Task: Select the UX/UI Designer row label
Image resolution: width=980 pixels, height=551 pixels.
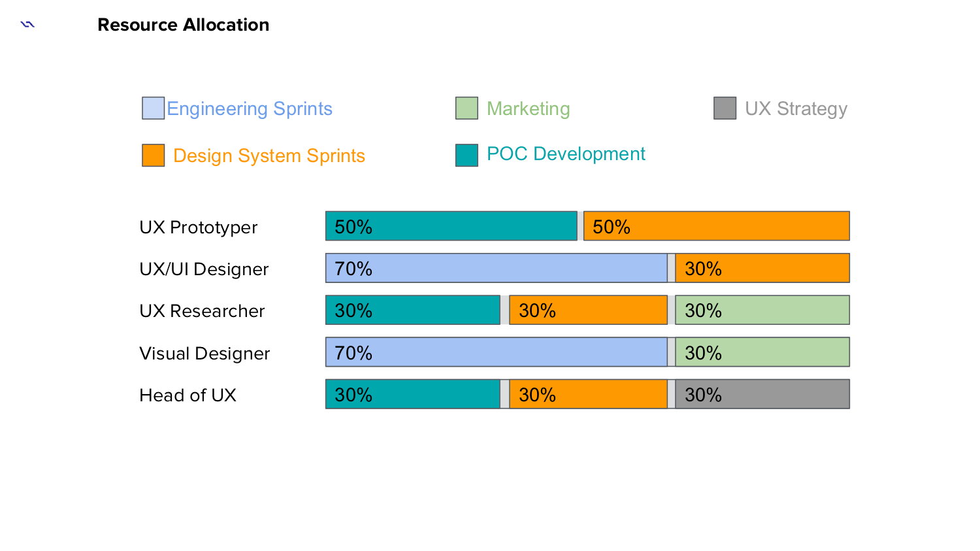Action: pyautogui.click(x=204, y=269)
